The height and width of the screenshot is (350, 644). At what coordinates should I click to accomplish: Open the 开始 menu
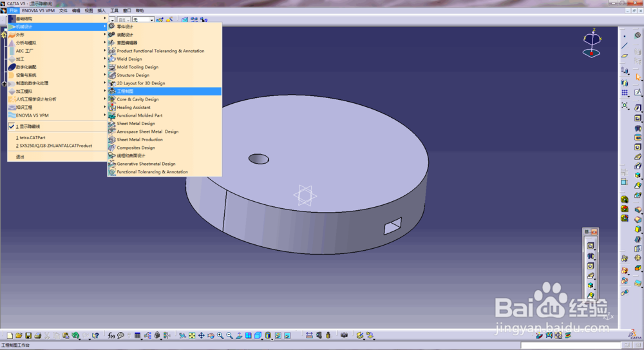(x=14, y=11)
